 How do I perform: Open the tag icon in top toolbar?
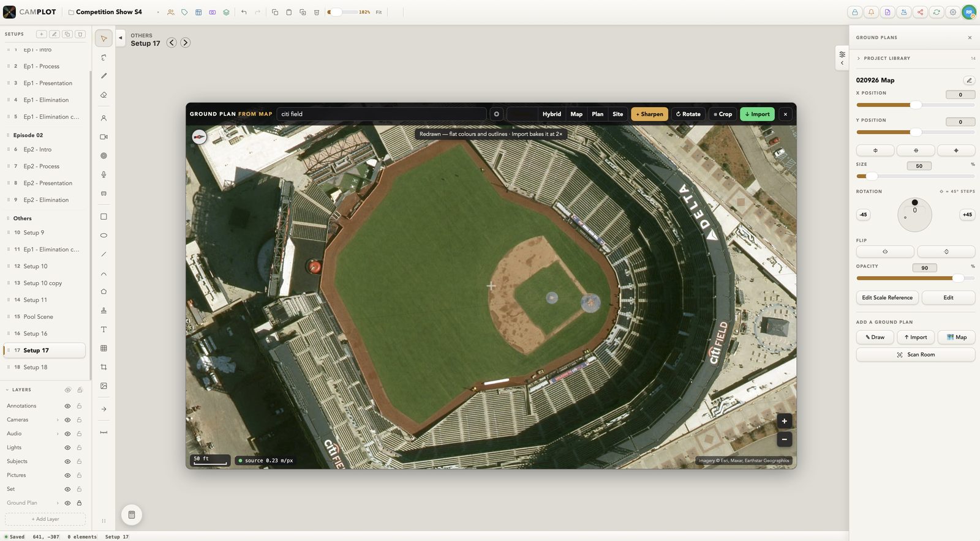pos(184,12)
